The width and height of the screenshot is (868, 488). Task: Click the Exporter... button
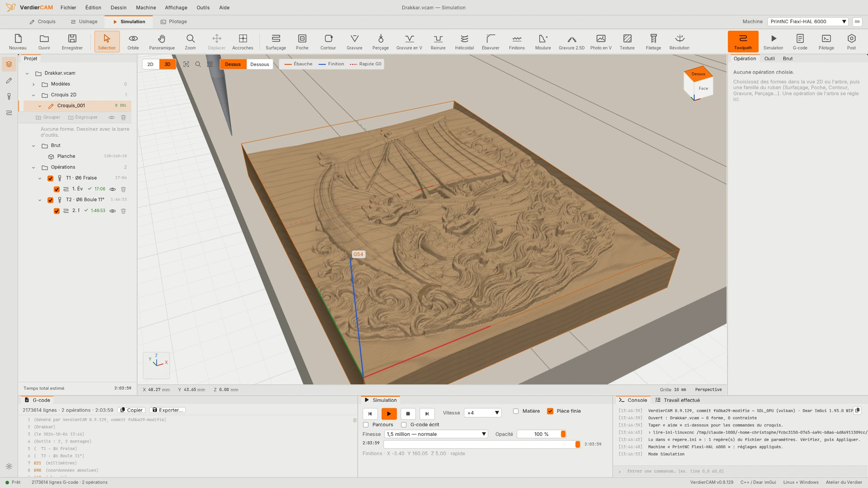(x=167, y=410)
